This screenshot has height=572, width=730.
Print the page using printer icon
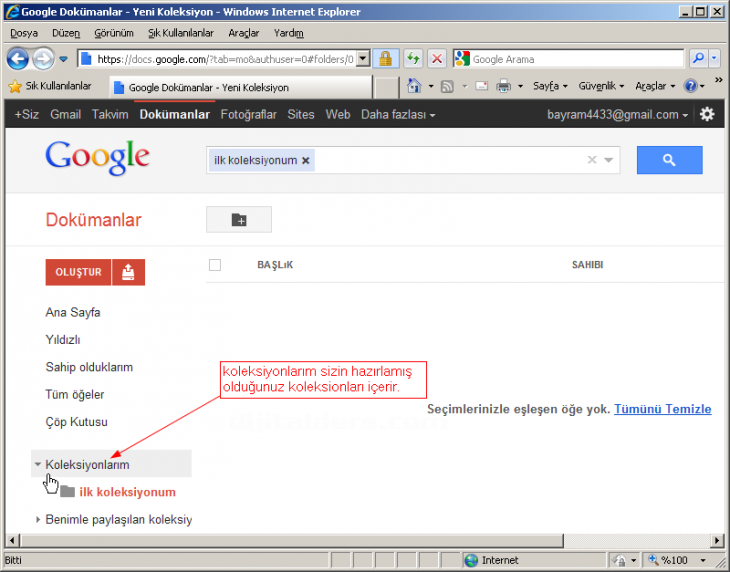[503, 86]
